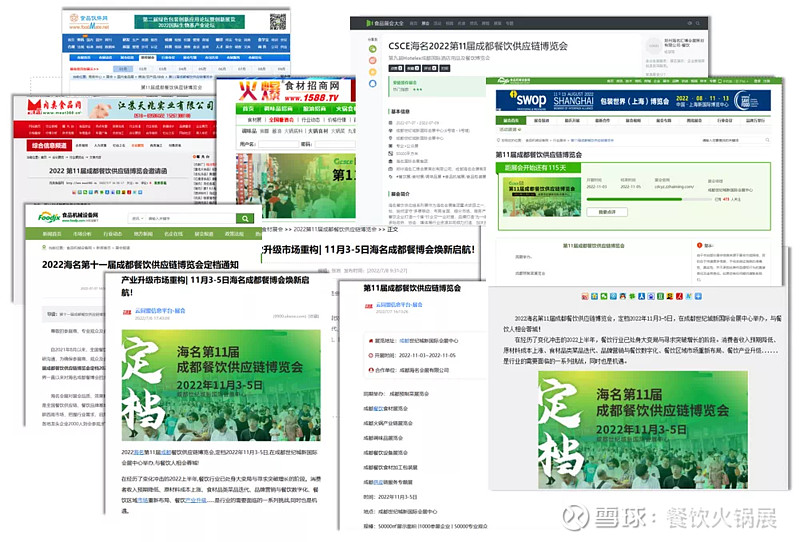Click the 合作单位 成都海名会展有限公司 line
The width and height of the screenshot is (800, 542).
point(409,370)
